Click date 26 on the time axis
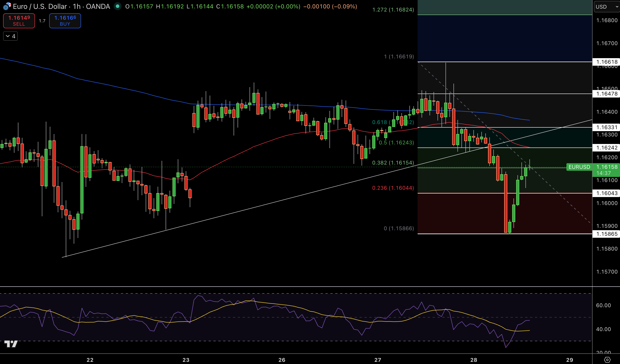Image resolution: width=620 pixels, height=364 pixels. [282, 360]
